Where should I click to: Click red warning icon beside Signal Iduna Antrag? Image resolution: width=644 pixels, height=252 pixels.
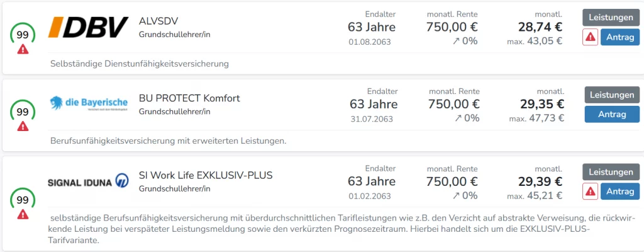591,192
